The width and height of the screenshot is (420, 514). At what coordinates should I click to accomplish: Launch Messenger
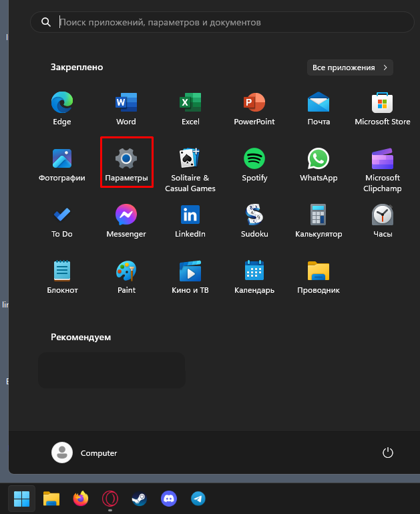126,222
